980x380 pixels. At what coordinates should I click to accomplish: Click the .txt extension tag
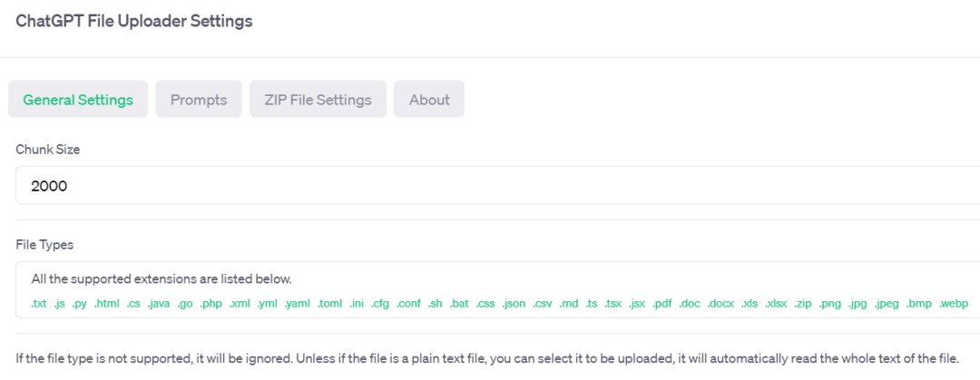tap(38, 304)
